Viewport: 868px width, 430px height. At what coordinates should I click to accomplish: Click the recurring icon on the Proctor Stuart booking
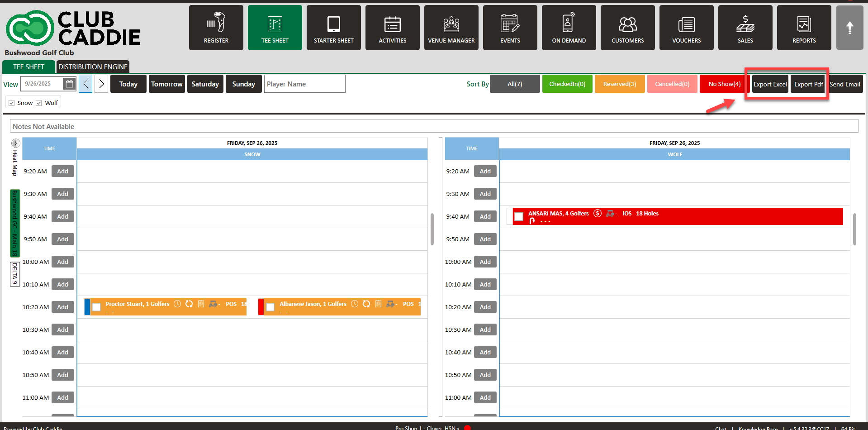189,304
